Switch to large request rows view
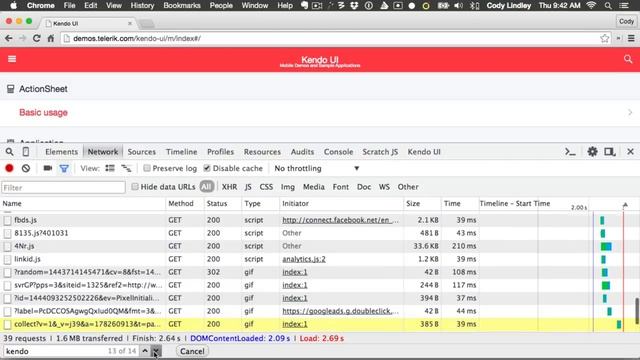 tap(110, 168)
